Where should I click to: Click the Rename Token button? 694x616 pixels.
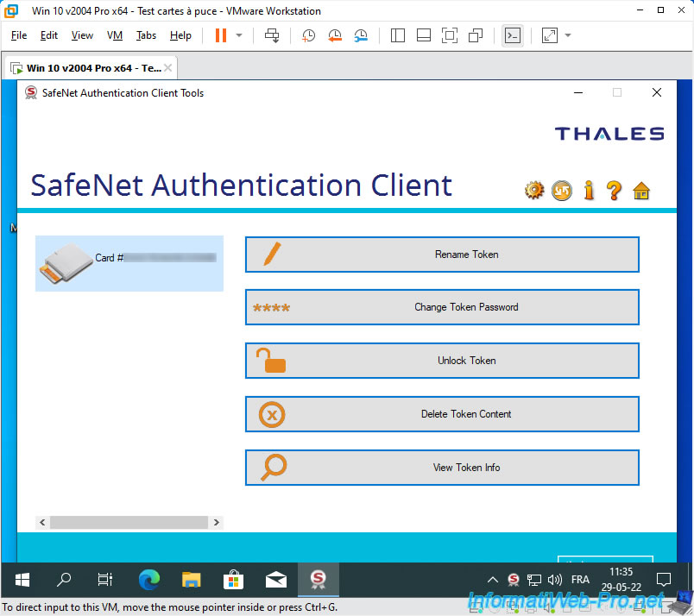point(442,255)
